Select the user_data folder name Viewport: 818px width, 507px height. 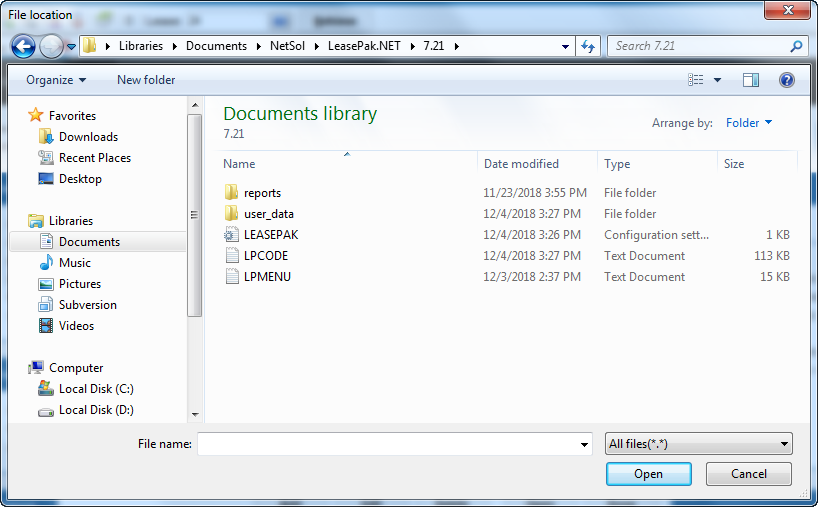[269, 214]
